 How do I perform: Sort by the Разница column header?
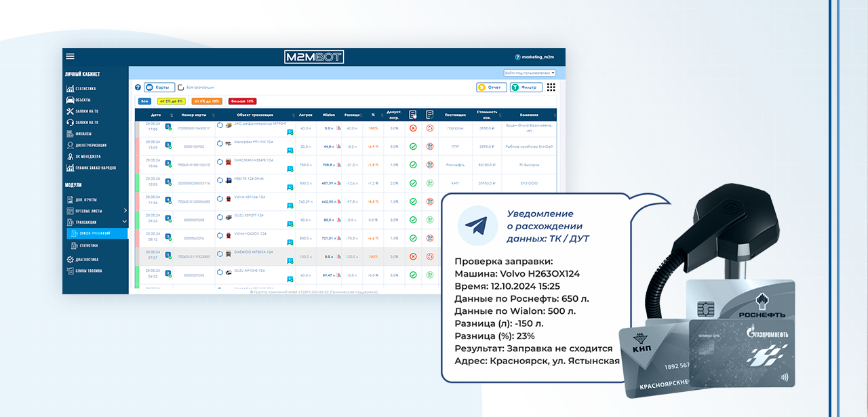352,115
